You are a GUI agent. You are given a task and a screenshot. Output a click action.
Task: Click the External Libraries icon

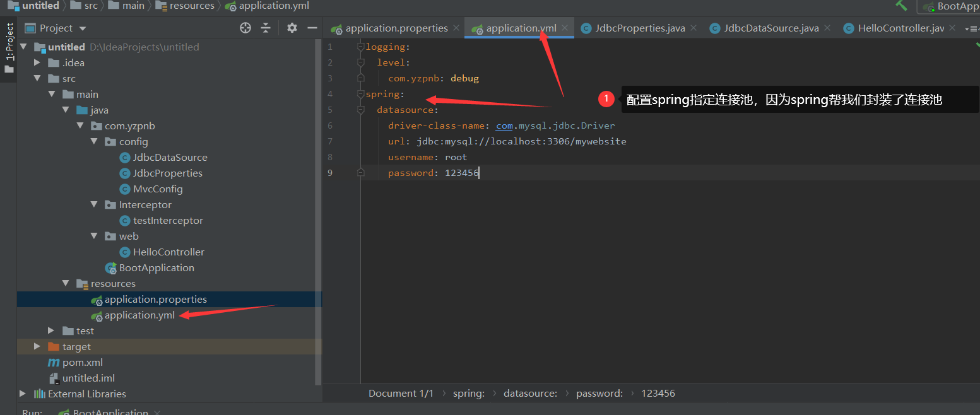(x=40, y=394)
